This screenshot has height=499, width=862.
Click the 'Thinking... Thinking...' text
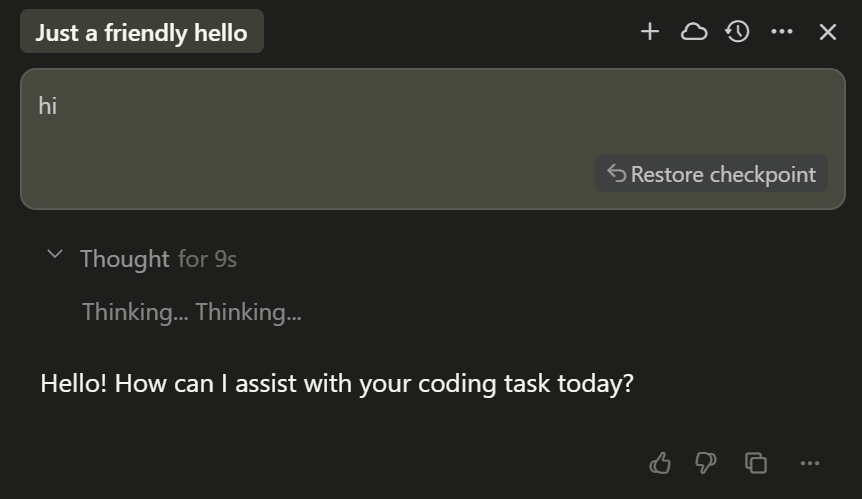click(x=191, y=312)
